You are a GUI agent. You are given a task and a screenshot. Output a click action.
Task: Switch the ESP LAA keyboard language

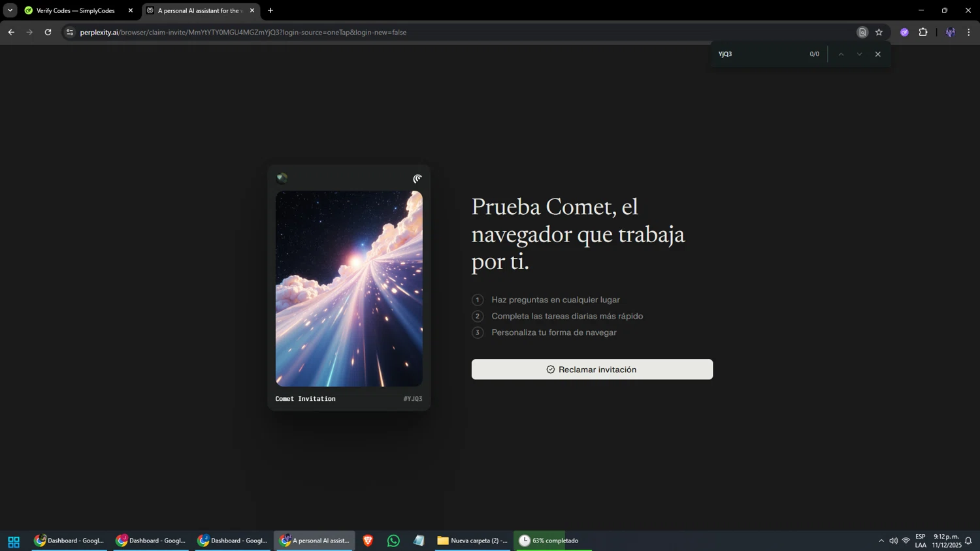point(921,541)
